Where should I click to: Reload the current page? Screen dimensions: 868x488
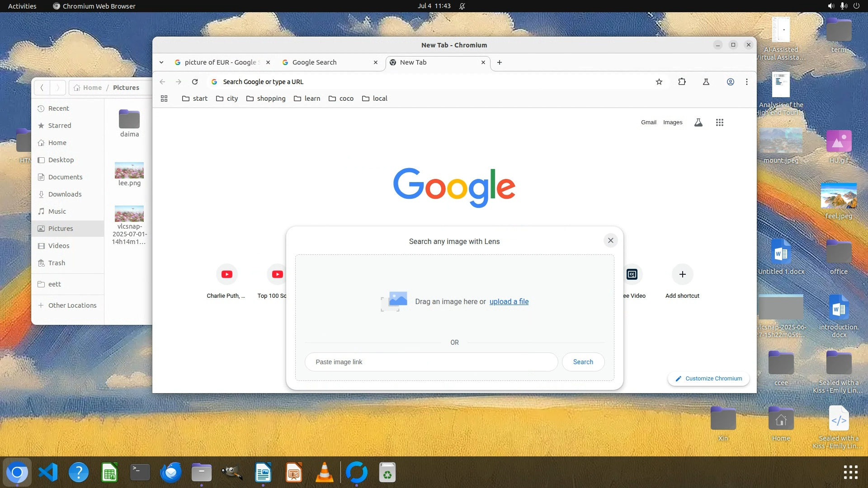pos(195,82)
